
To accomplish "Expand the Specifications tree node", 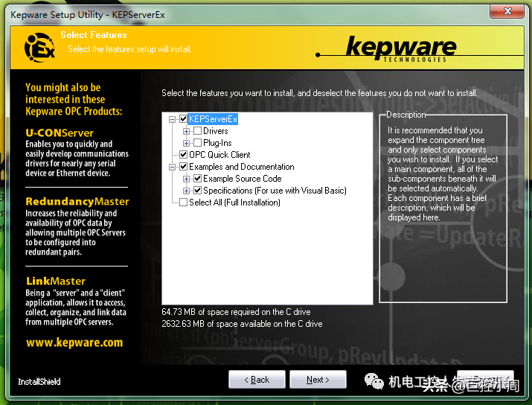I will pyautogui.click(x=187, y=191).
